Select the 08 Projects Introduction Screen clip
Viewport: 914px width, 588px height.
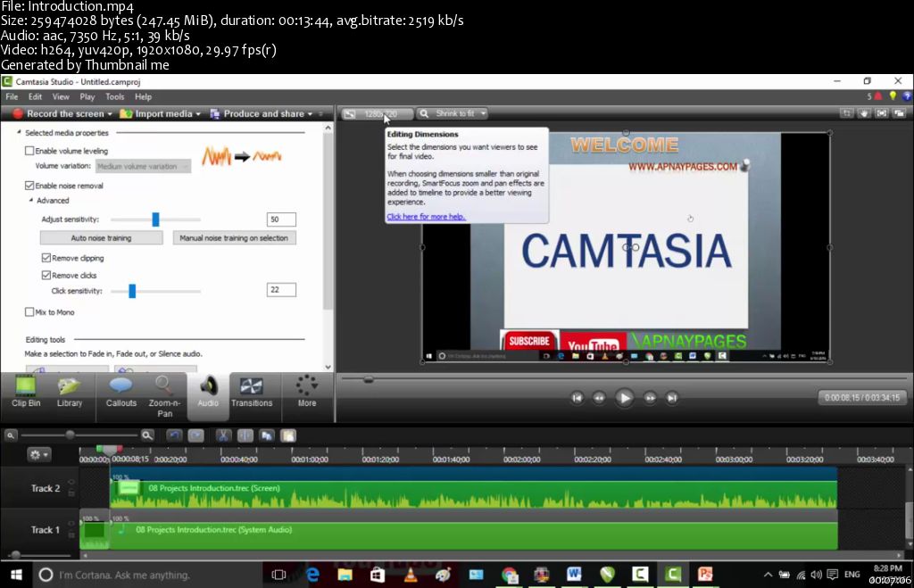pos(473,488)
